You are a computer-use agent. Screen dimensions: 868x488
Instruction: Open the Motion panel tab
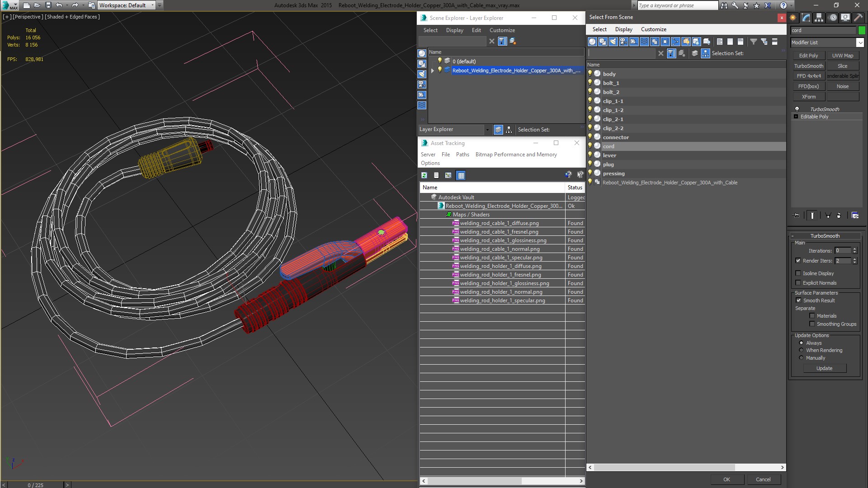coord(833,18)
